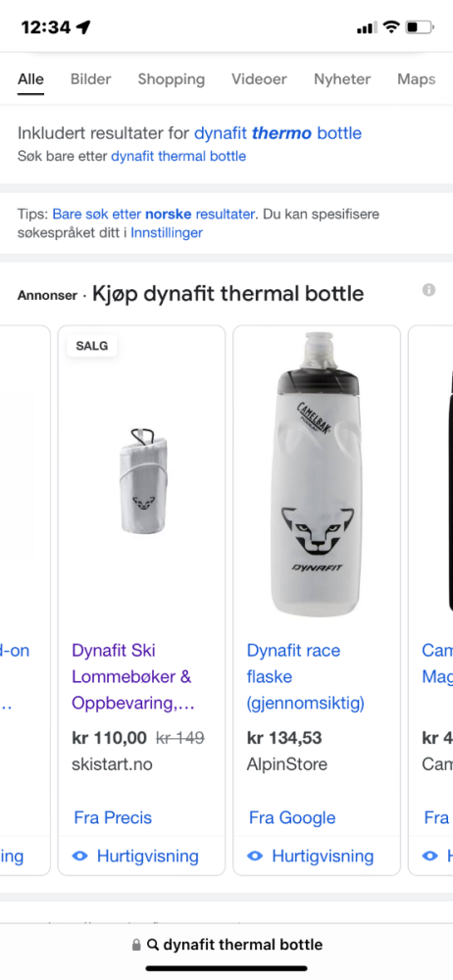Tap the lock icon in address bar
453x980 pixels.
[x=136, y=945]
